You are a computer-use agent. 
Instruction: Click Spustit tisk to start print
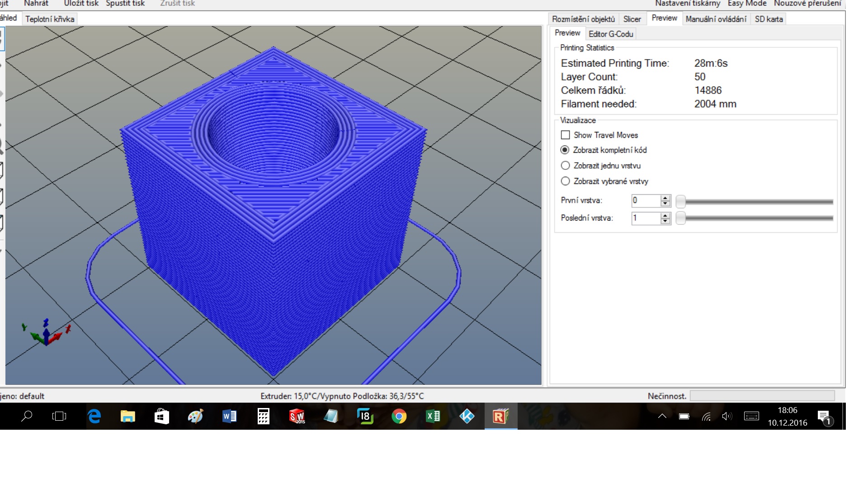pos(125,4)
